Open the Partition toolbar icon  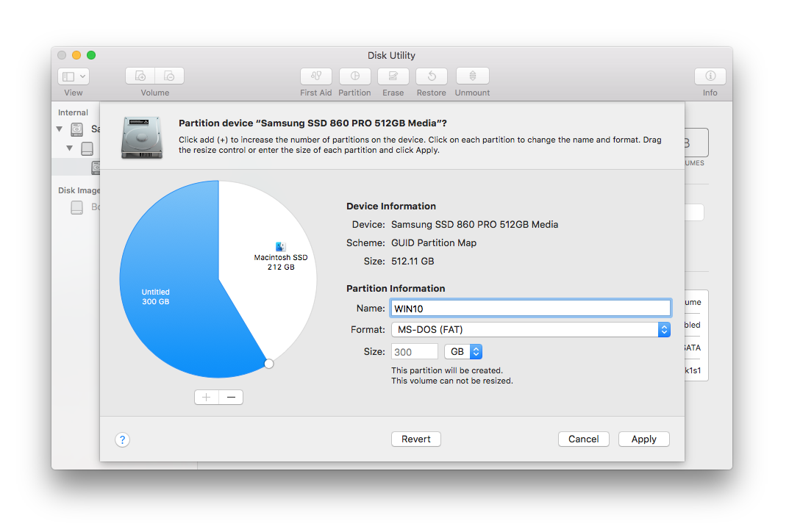coord(354,76)
